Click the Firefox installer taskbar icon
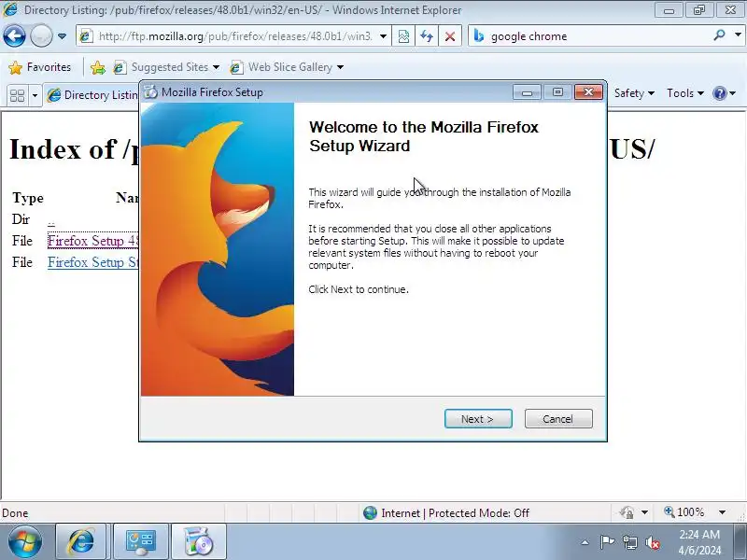Viewport: 747px width, 560px height. [198, 542]
